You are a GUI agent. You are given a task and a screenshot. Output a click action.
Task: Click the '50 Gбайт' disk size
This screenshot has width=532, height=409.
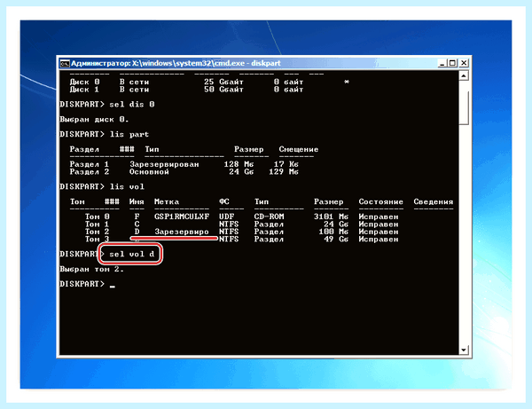(x=224, y=90)
